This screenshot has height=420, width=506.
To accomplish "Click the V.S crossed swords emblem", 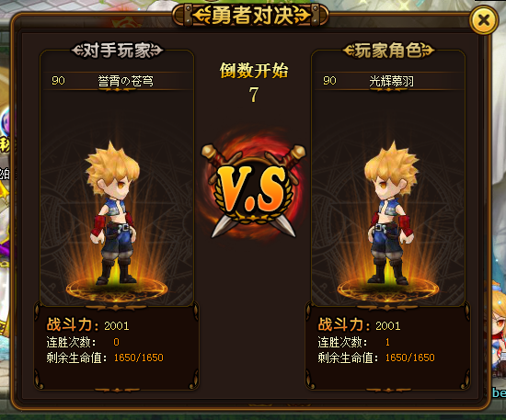I will tap(253, 188).
